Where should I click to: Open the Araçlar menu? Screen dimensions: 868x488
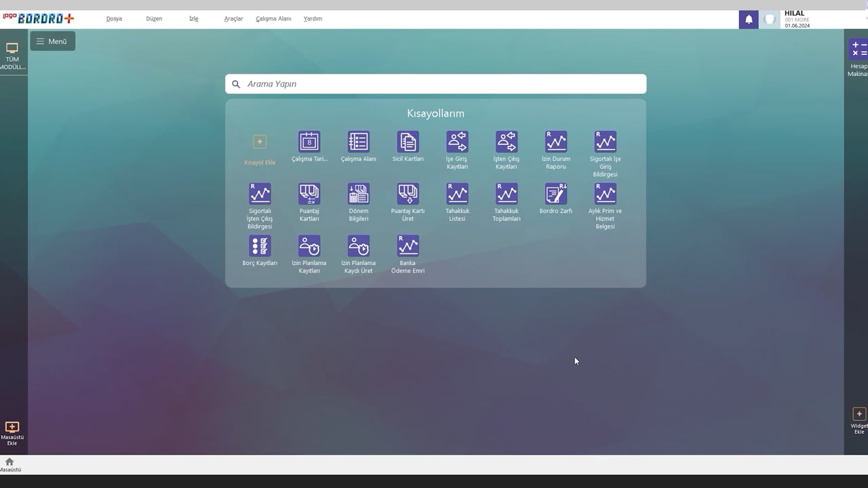click(233, 19)
